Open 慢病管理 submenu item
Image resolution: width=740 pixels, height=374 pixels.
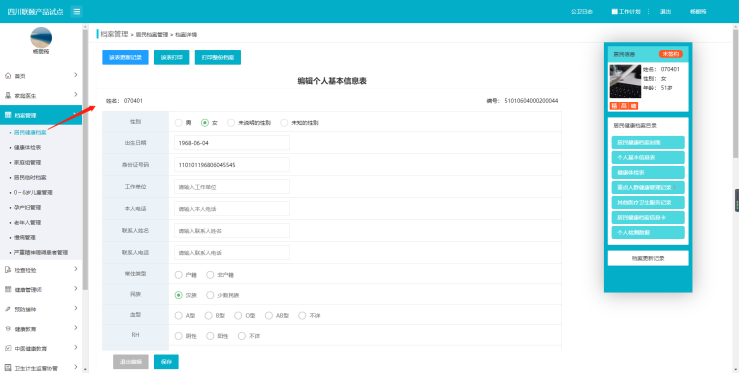25,238
